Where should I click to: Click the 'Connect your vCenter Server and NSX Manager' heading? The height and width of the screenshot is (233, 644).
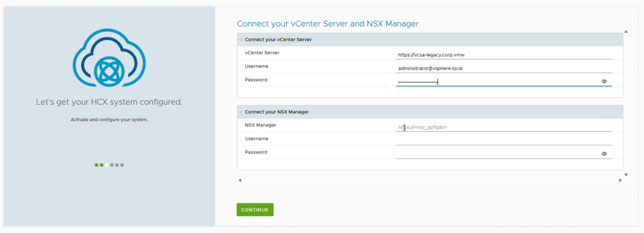click(328, 24)
